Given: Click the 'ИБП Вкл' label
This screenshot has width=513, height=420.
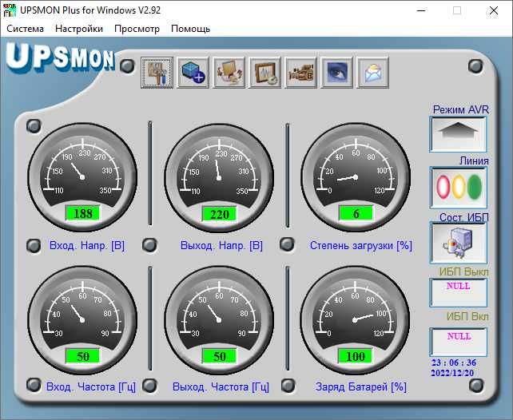Looking at the screenshot, I should pyautogui.click(x=467, y=316).
